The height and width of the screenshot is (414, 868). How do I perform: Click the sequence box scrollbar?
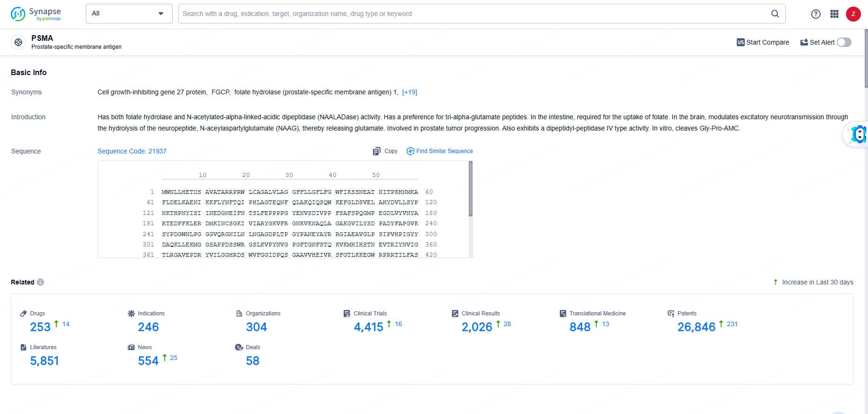pos(470,189)
